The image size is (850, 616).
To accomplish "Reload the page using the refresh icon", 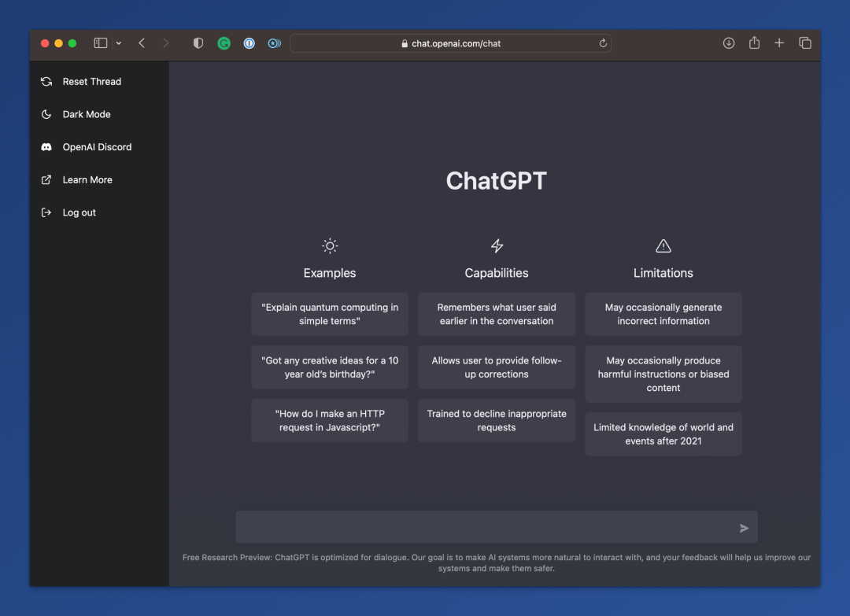I will point(603,43).
